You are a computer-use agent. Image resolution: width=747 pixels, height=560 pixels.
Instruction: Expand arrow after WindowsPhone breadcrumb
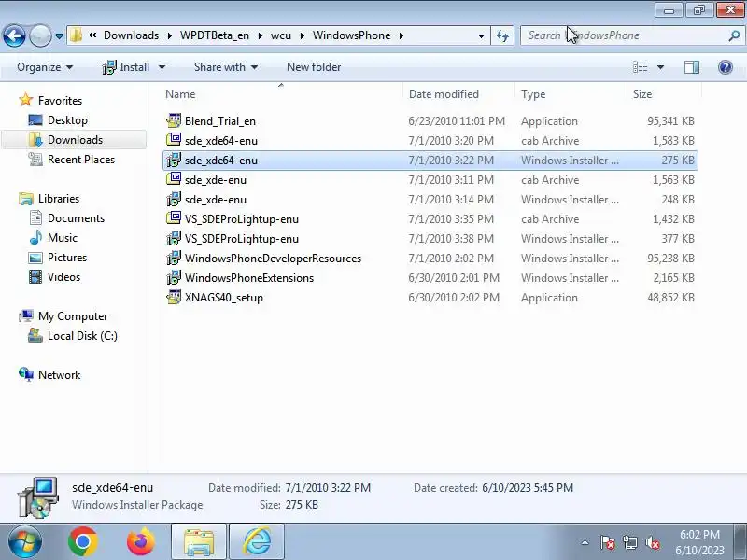402,35
